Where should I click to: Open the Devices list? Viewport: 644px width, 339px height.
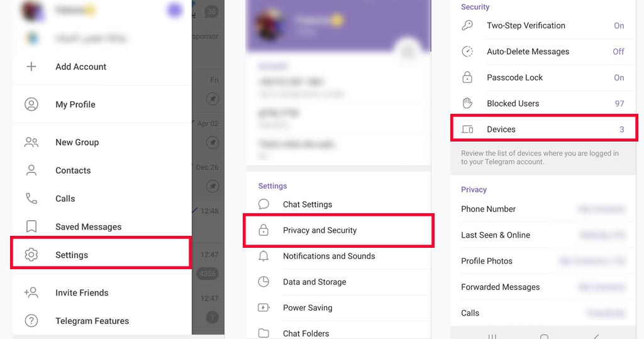pyautogui.click(x=544, y=129)
